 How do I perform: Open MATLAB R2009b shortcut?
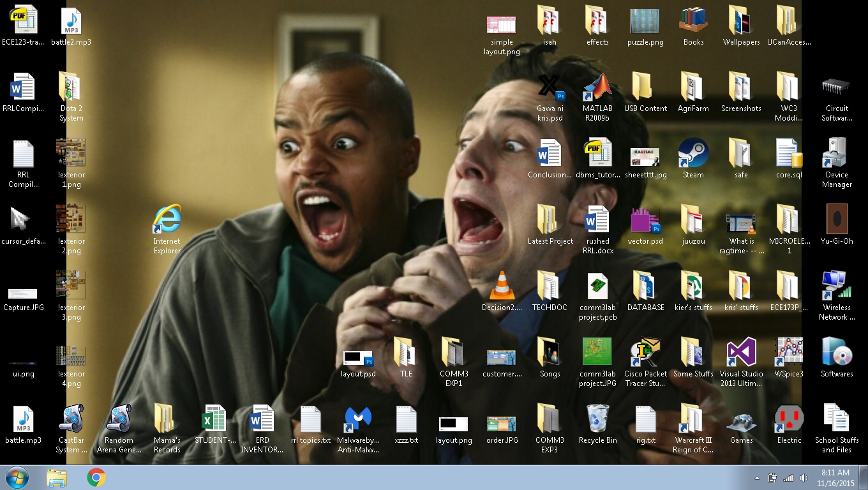point(597,87)
